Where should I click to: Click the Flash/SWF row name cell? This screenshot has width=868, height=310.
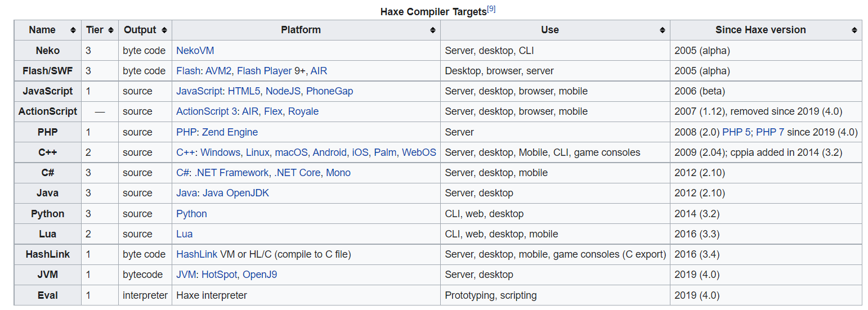48,71
